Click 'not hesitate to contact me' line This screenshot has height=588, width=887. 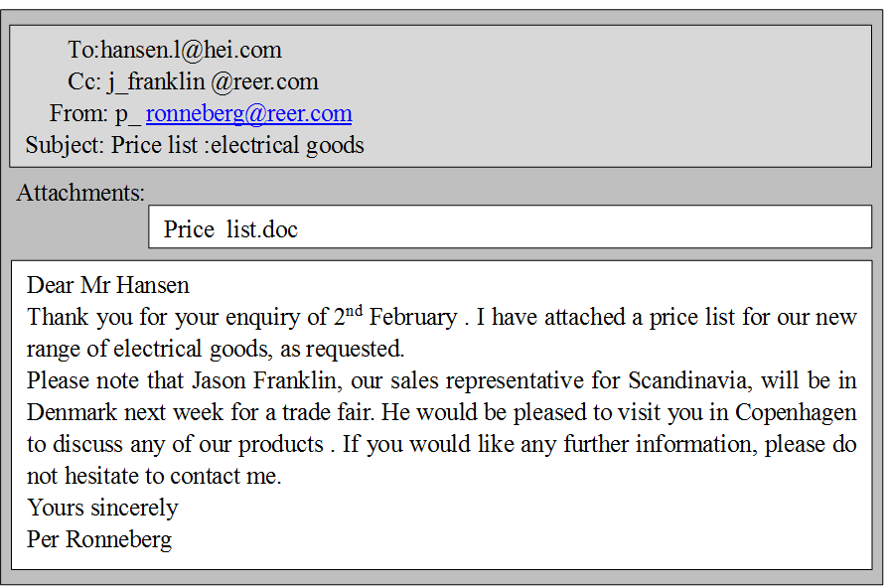click(x=154, y=476)
